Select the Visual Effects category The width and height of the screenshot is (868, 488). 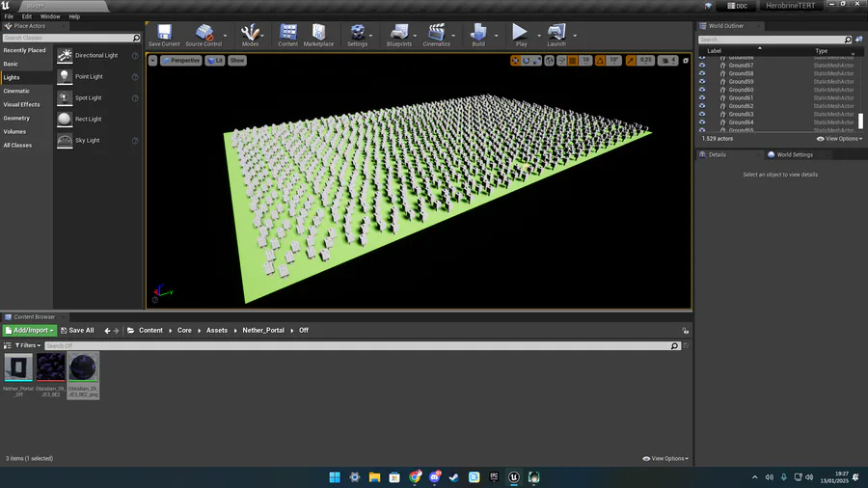[21, 104]
